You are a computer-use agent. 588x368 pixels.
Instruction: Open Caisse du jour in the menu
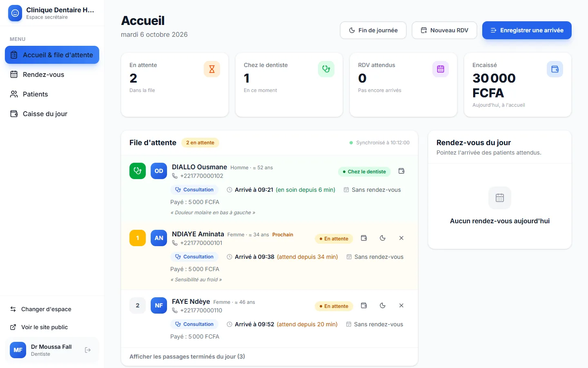point(52,114)
